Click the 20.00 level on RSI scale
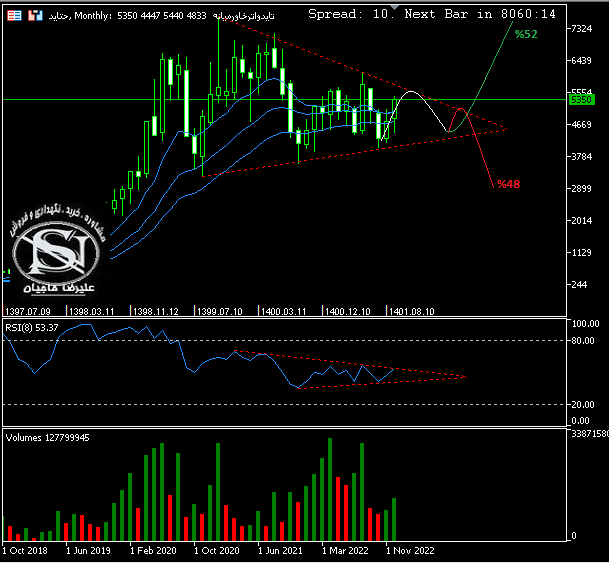 coord(584,404)
